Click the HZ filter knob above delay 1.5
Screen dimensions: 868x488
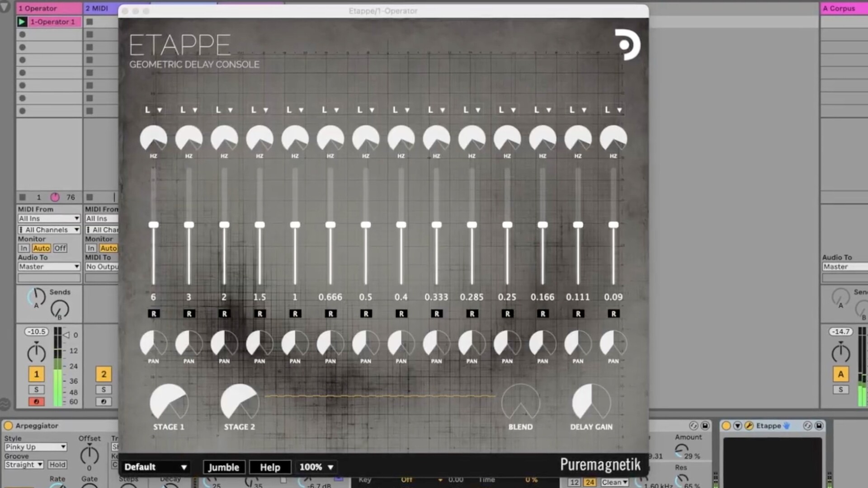[x=259, y=139]
